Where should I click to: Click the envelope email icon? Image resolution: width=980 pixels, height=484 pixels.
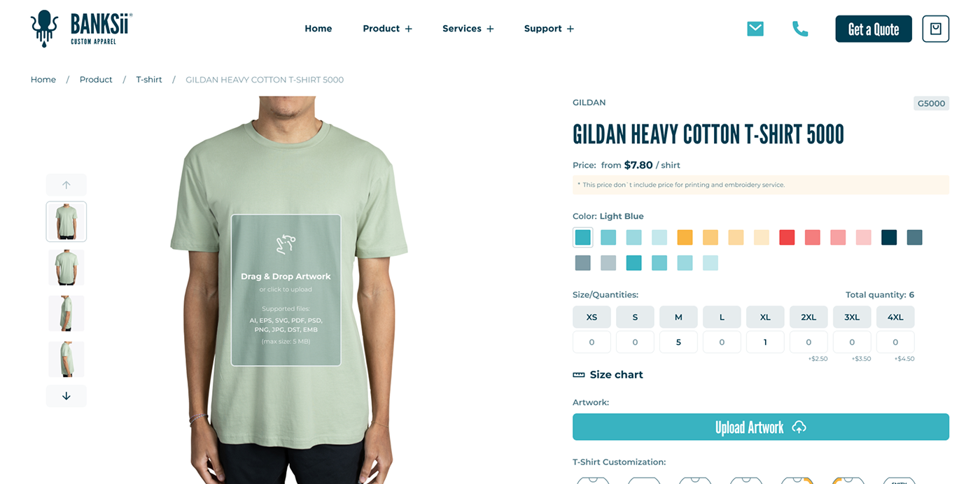pos(755,29)
